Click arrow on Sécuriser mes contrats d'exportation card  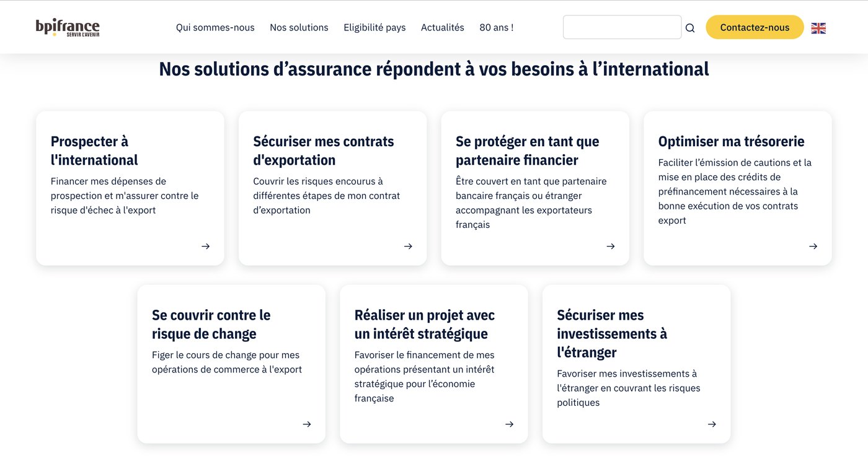coord(408,246)
